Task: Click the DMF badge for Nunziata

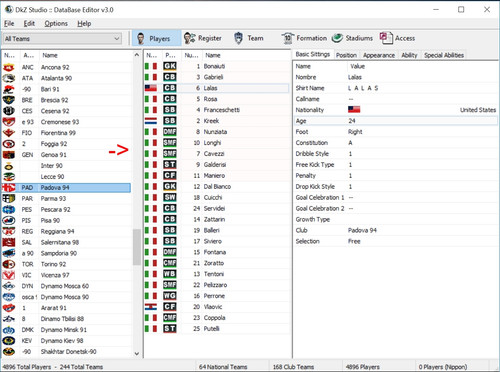Action: point(170,132)
